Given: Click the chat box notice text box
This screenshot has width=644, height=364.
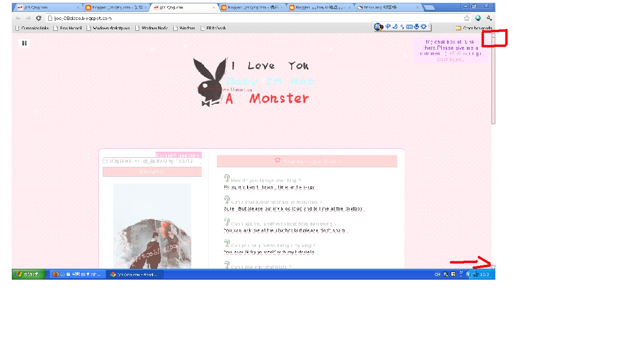Looking at the screenshot, I should (x=450, y=51).
